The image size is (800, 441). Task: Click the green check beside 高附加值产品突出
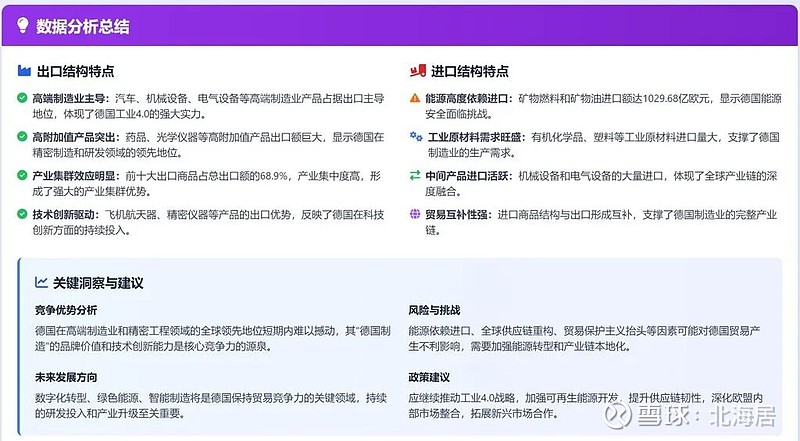[22, 136]
